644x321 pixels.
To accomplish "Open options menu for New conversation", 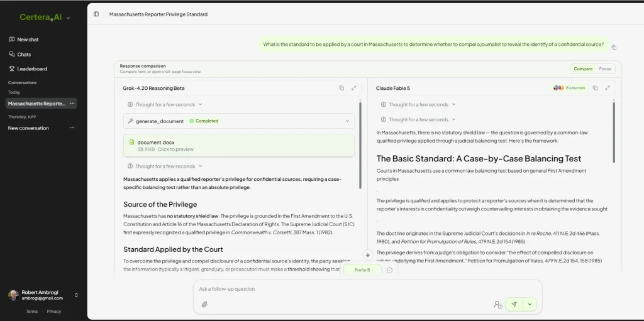I will [72, 128].
